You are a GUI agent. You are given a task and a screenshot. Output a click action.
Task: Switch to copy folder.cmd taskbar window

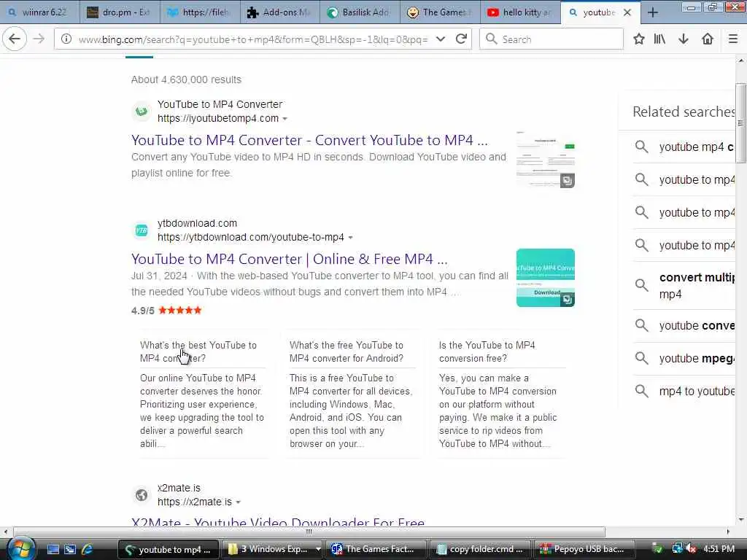(x=480, y=550)
